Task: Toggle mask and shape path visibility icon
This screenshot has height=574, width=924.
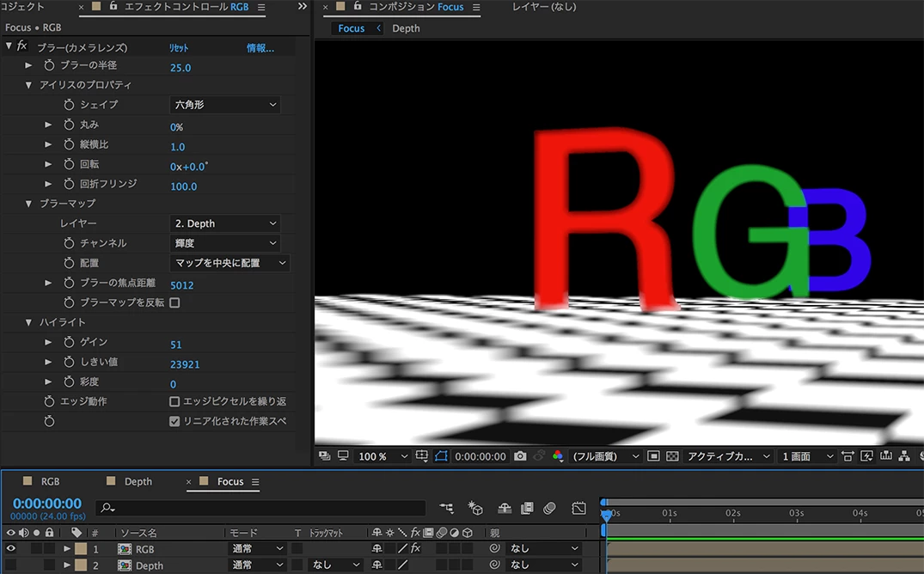Action: click(x=441, y=456)
